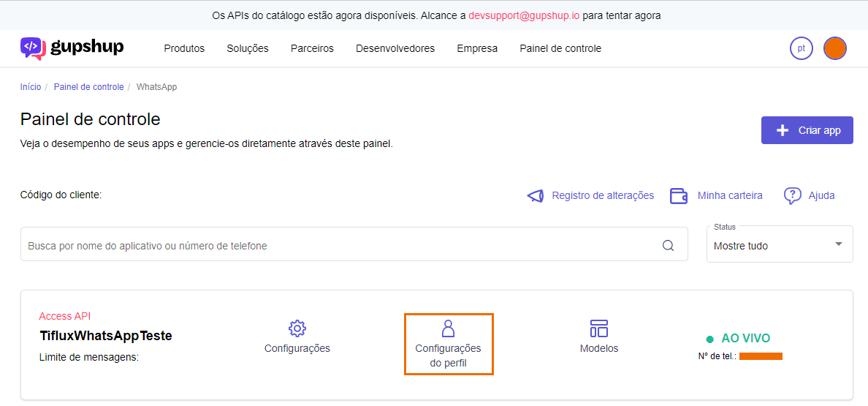Click the Limite de mensagens text
Screen dimensions: 868x406
tap(89, 357)
